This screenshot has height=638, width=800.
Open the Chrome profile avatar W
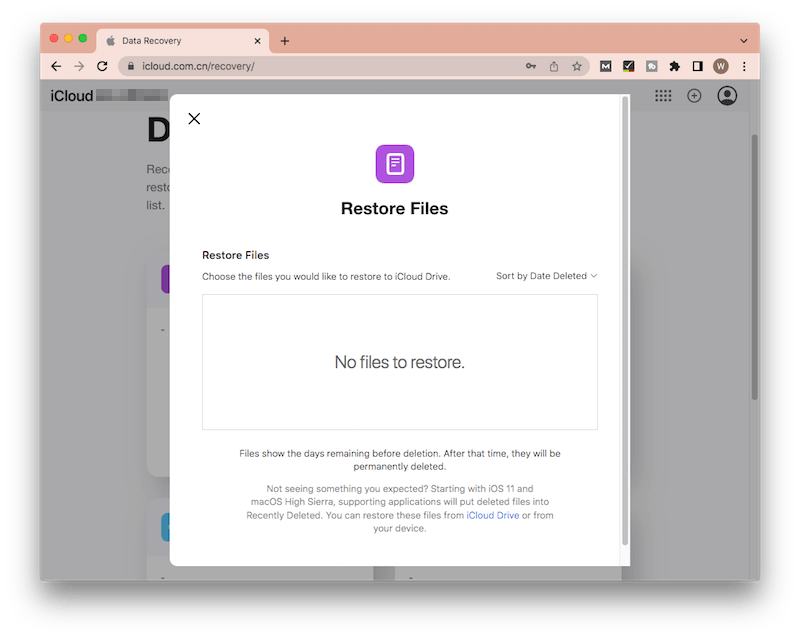click(x=720, y=66)
